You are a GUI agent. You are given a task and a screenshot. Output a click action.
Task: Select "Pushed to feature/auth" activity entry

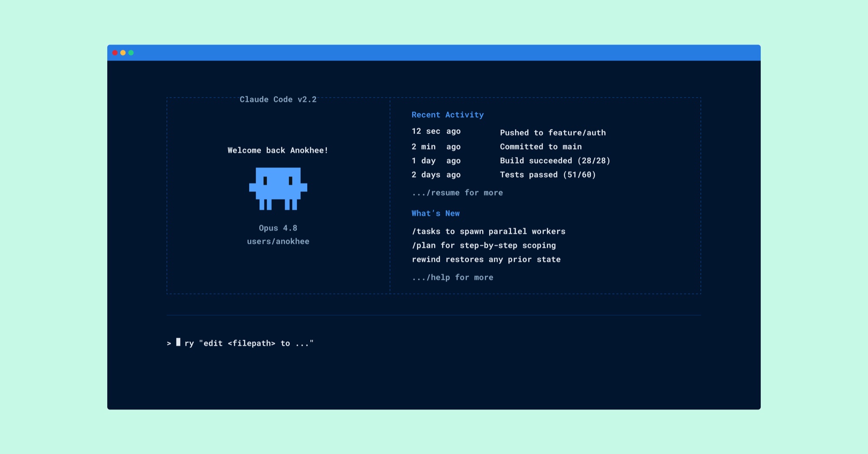pyautogui.click(x=553, y=133)
